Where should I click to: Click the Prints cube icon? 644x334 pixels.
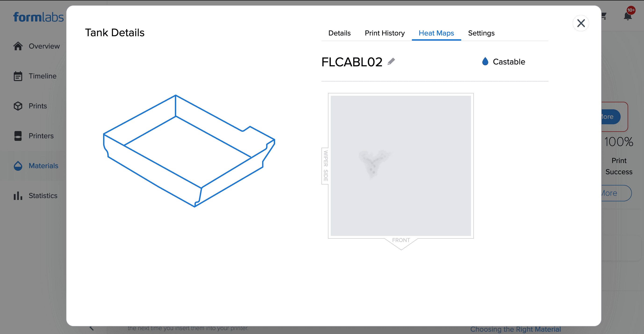(18, 106)
